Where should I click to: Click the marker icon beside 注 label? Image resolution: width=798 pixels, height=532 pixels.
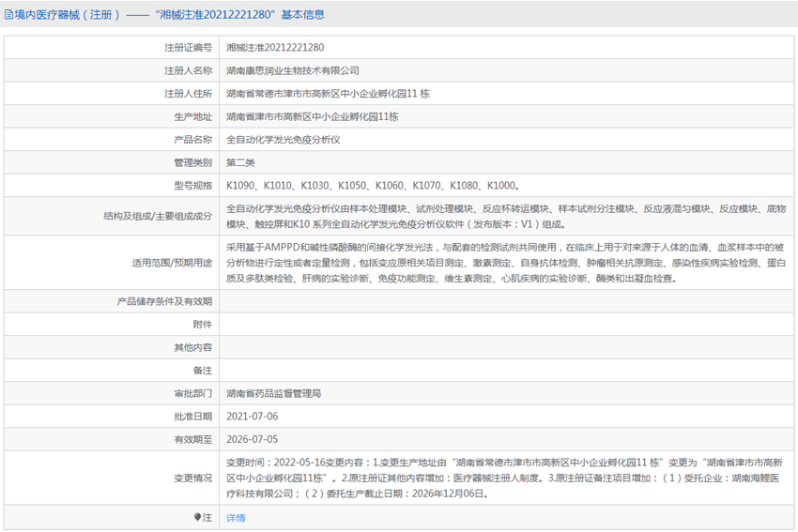tap(197, 517)
